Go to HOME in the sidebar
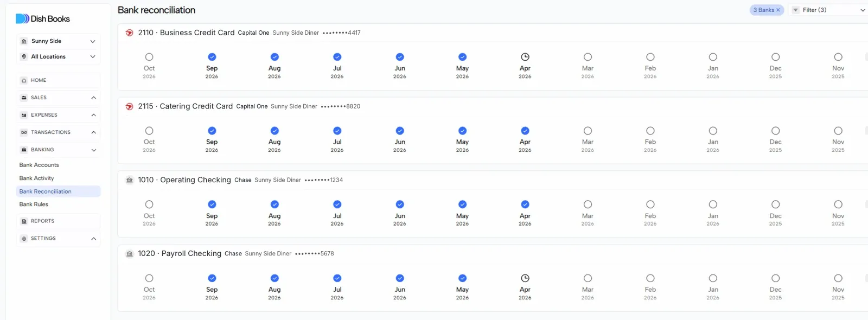 58,80
